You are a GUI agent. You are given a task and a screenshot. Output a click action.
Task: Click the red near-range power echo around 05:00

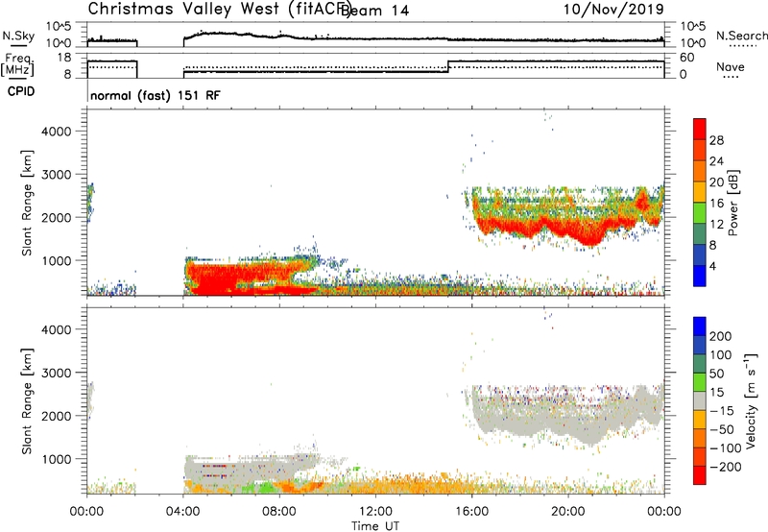215,279
